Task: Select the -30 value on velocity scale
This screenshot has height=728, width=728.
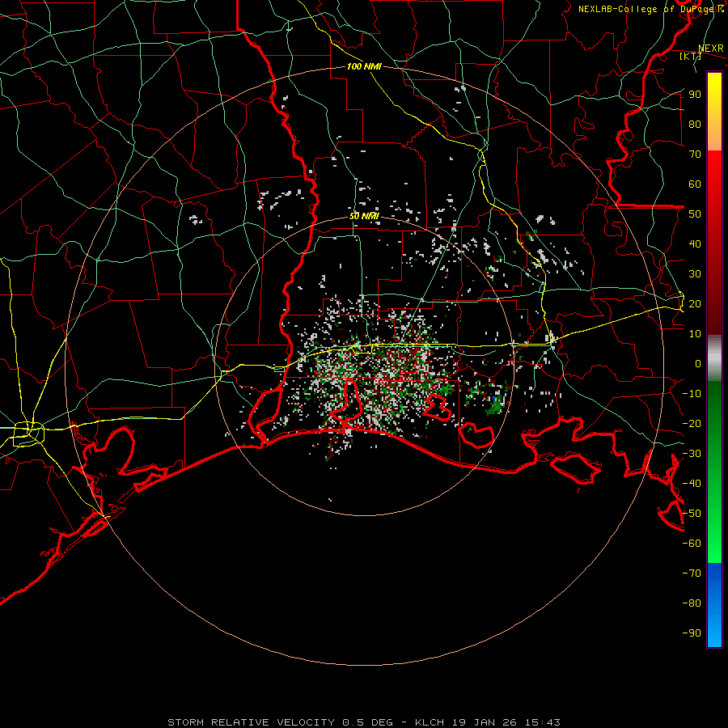Action: [692, 454]
